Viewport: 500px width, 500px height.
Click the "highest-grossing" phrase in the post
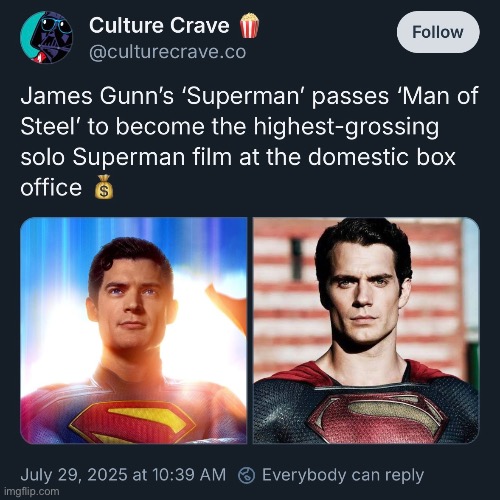346,127
